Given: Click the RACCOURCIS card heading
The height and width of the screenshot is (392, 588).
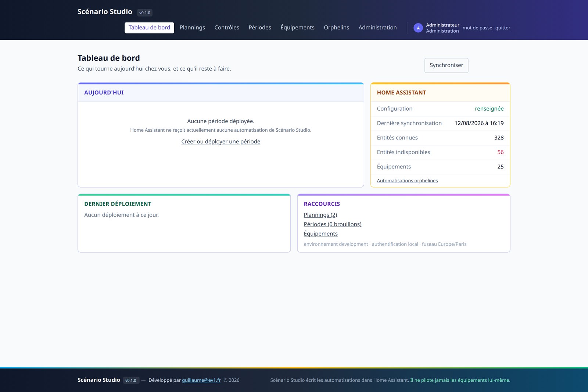Looking at the screenshot, I should (322, 204).
